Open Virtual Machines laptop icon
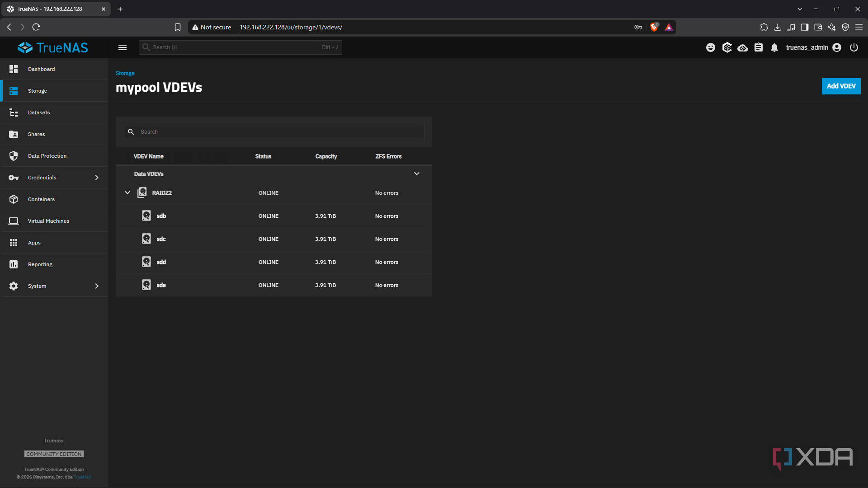This screenshot has width=868, height=488. tap(14, 221)
